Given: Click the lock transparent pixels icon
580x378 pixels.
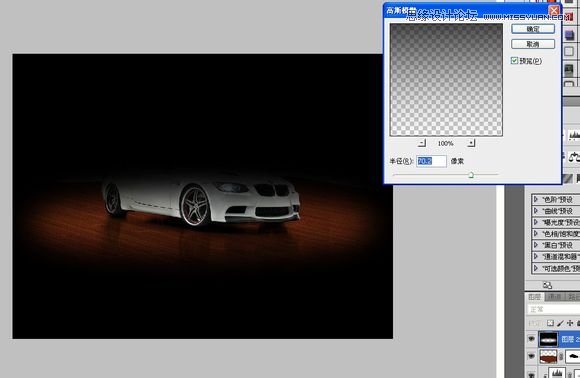Looking at the screenshot, I should tap(550, 323).
